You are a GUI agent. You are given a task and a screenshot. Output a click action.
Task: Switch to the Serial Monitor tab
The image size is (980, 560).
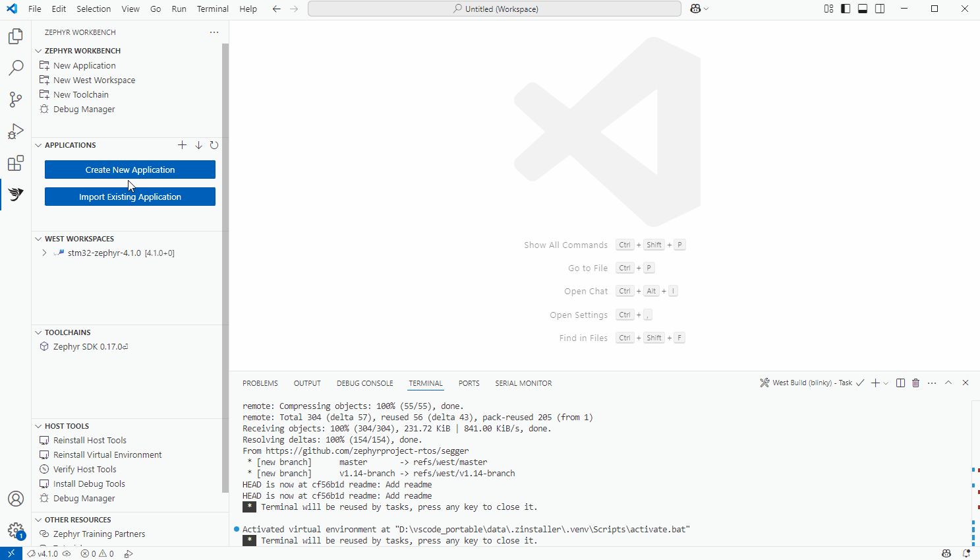pos(523,383)
